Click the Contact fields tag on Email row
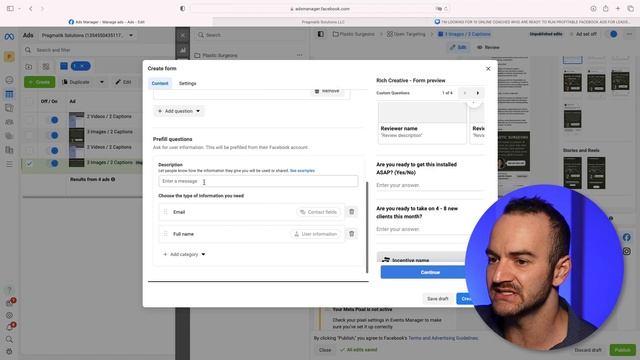This screenshot has height=360, width=640. coord(318,212)
